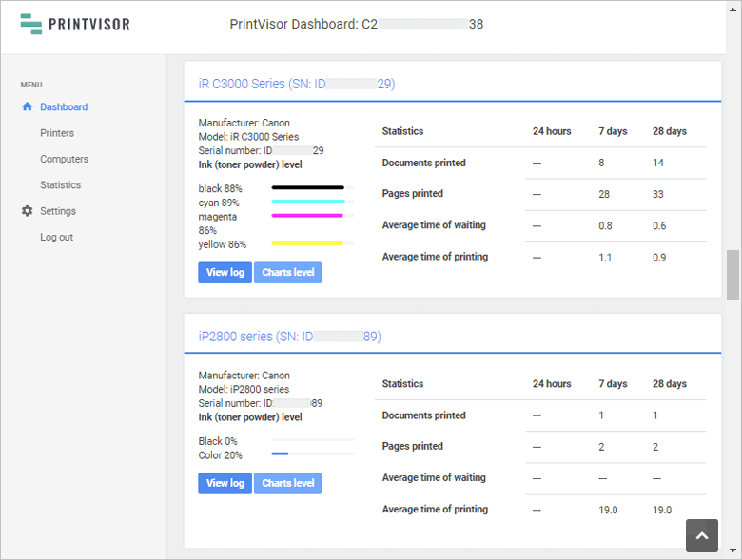Click View log for iR C3000 Series
The image size is (742, 560).
click(225, 273)
